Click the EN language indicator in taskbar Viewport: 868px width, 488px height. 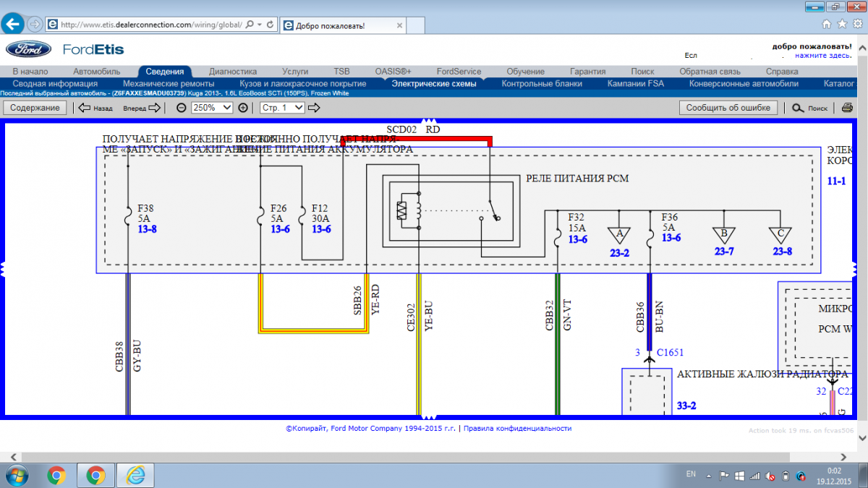point(691,474)
